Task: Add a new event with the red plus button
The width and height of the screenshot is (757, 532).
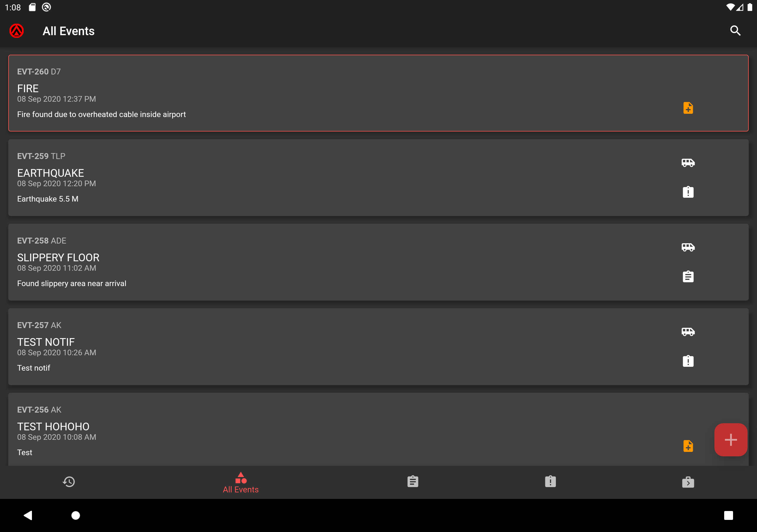Action: point(730,439)
